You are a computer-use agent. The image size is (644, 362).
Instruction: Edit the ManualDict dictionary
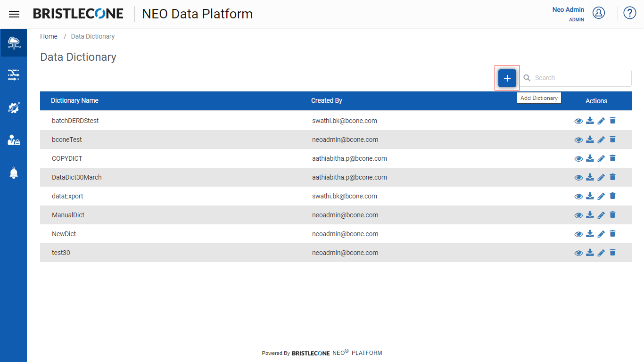tap(601, 215)
